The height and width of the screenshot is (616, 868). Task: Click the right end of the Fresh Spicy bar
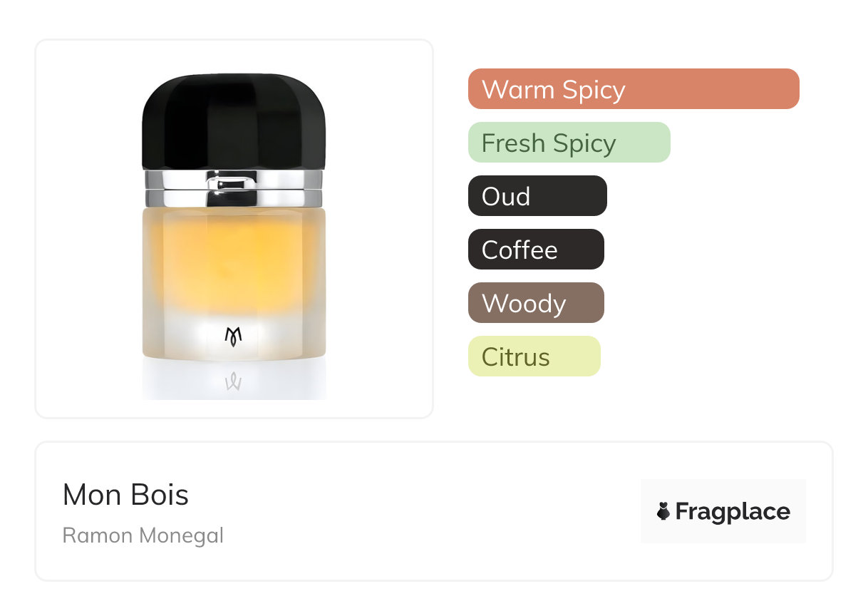click(x=658, y=143)
